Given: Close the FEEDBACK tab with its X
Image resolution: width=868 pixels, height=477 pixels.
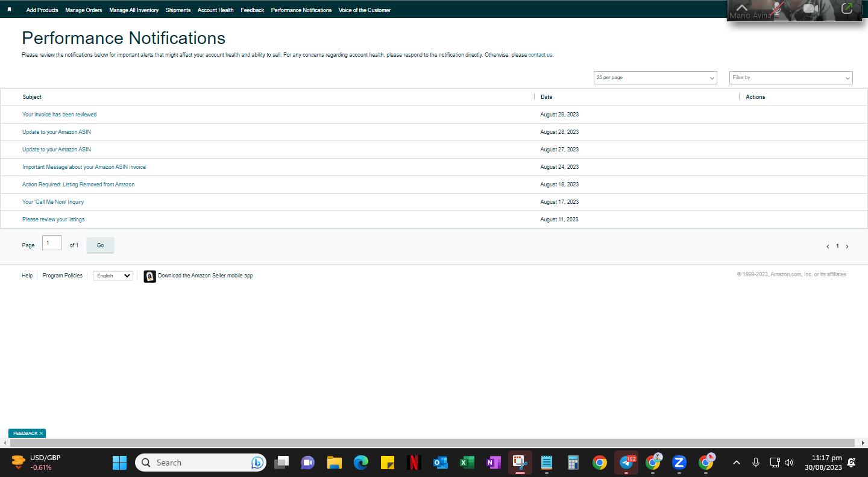Looking at the screenshot, I should point(41,433).
